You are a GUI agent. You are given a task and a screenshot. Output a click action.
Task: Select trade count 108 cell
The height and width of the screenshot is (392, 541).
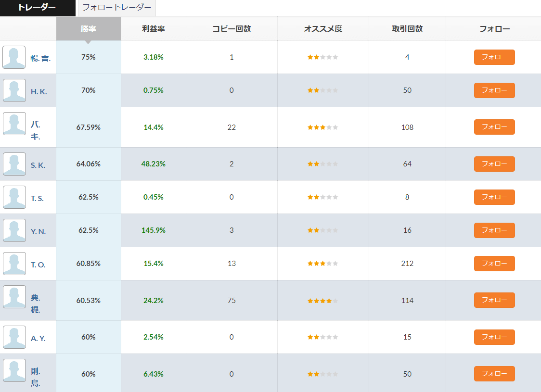tap(407, 127)
